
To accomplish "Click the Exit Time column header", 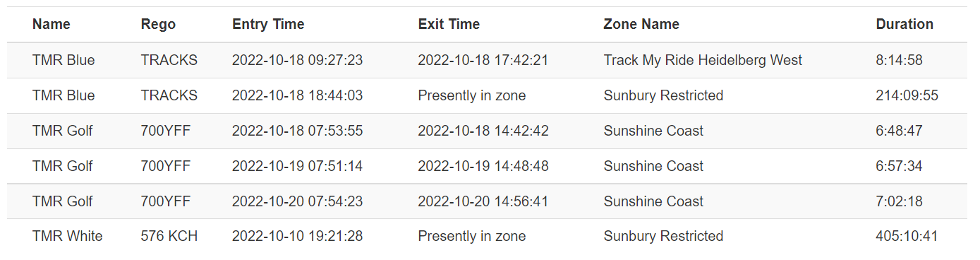I will 449,24.
